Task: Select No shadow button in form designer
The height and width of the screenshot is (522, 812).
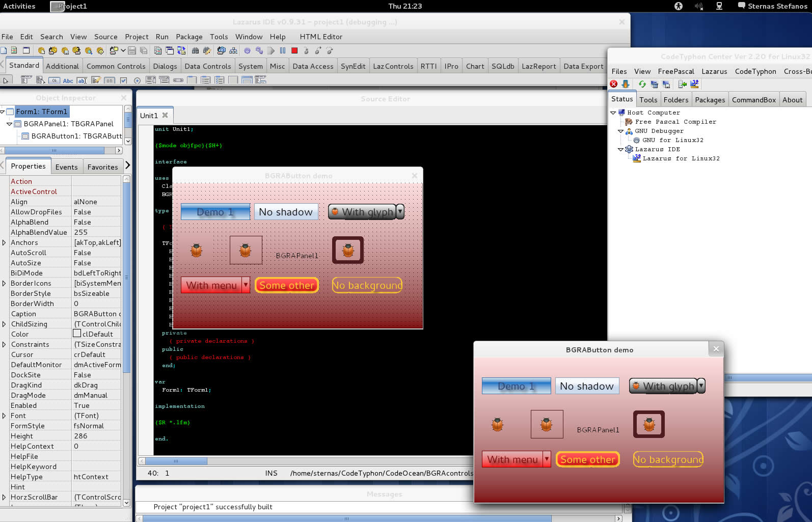Action: click(286, 212)
